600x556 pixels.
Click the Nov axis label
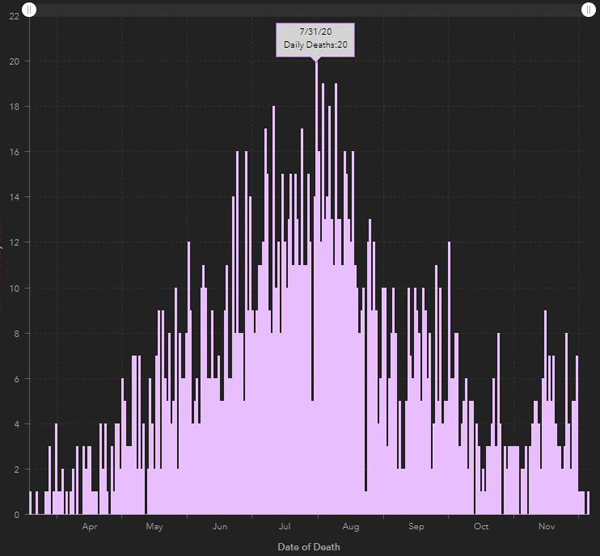(546, 527)
